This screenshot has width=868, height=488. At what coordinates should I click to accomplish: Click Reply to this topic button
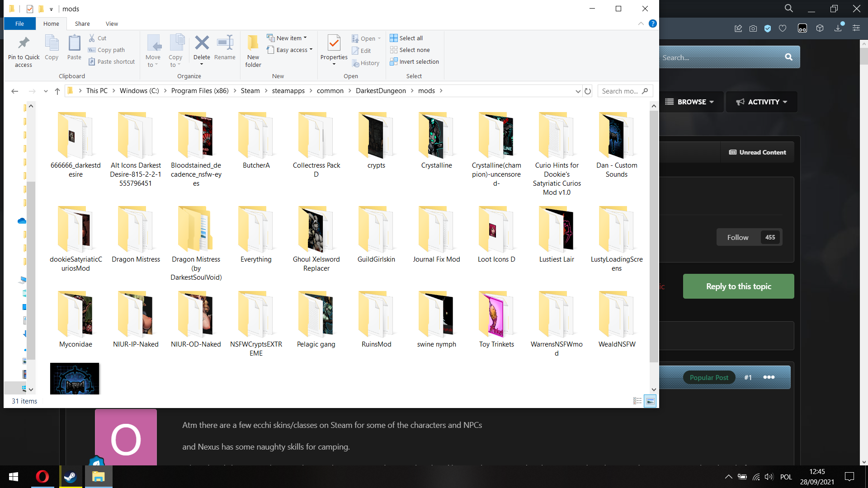pos(738,286)
